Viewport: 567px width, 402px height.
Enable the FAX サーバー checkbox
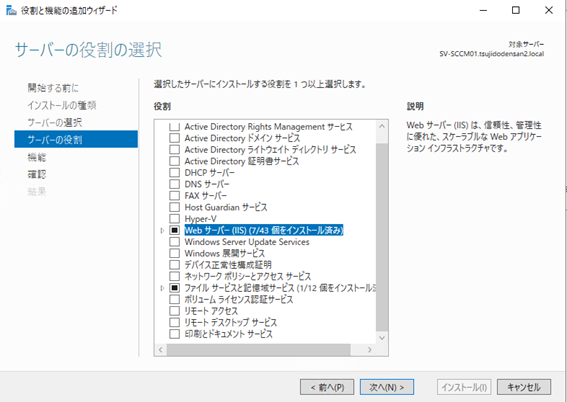coord(175,196)
